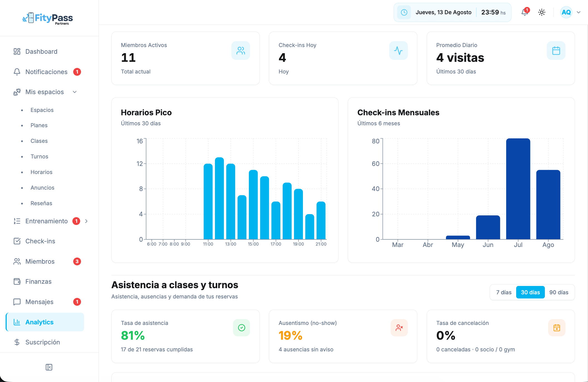Viewport: 588px width, 382px height.
Task: Click the Miembros Activos people icon
Action: coord(241,51)
